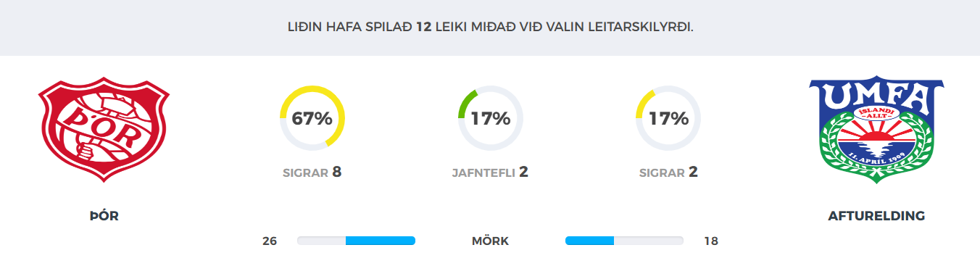The image size is (980, 266).
Task: Click the MÖRK goals label
Action: 490,241
